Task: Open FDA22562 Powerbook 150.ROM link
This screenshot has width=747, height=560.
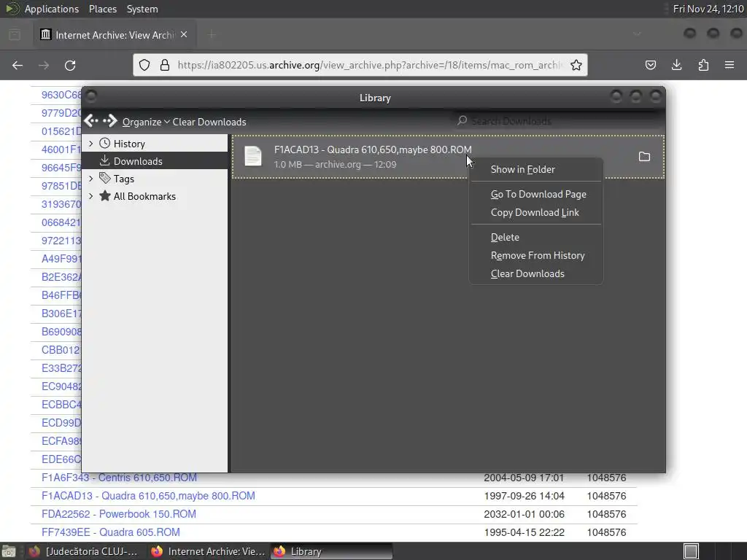Action: click(x=119, y=514)
